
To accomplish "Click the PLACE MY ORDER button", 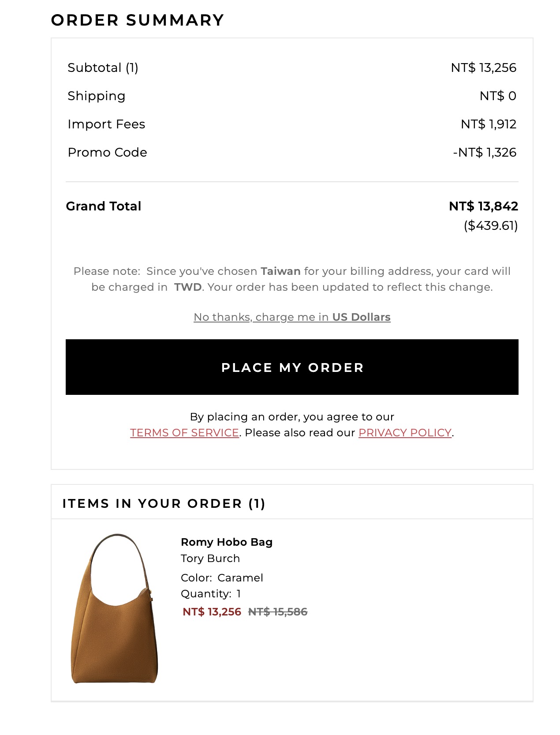I will [x=292, y=367].
